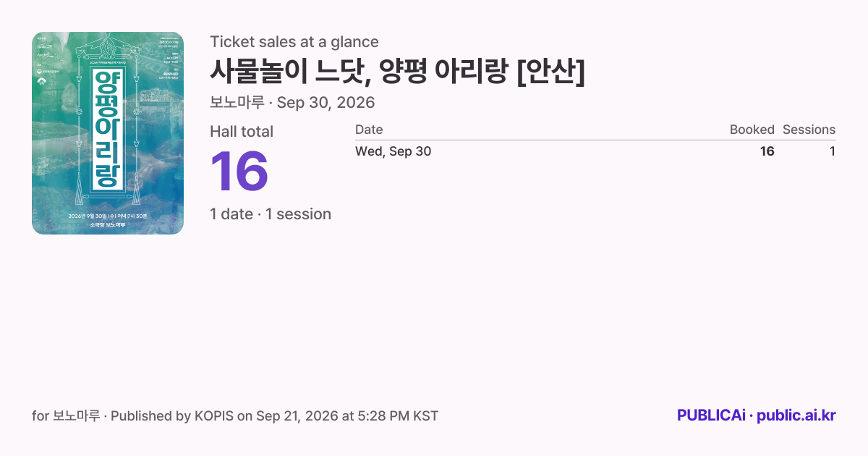Sort by the Date column header
Image resolution: width=868 pixels, height=456 pixels.
click(x=369, y=130)
